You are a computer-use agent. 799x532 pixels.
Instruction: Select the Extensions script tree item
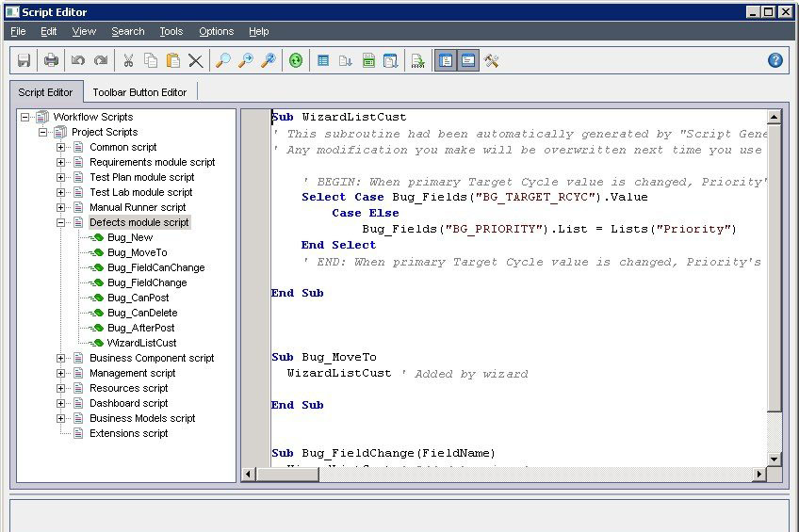click(x=128, y=433)
